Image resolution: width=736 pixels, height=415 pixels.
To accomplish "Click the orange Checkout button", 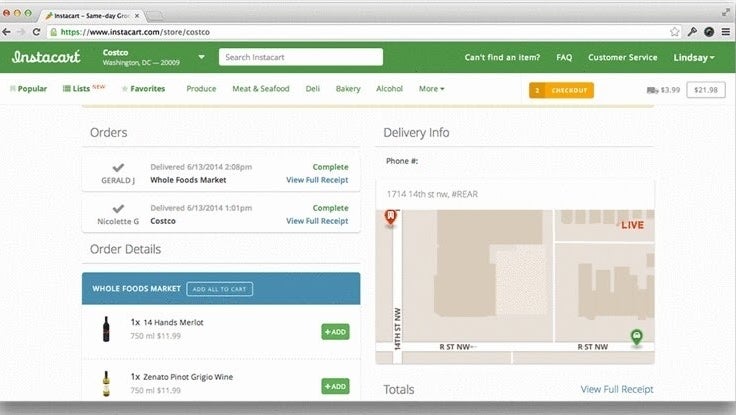I will click(561, 90).
